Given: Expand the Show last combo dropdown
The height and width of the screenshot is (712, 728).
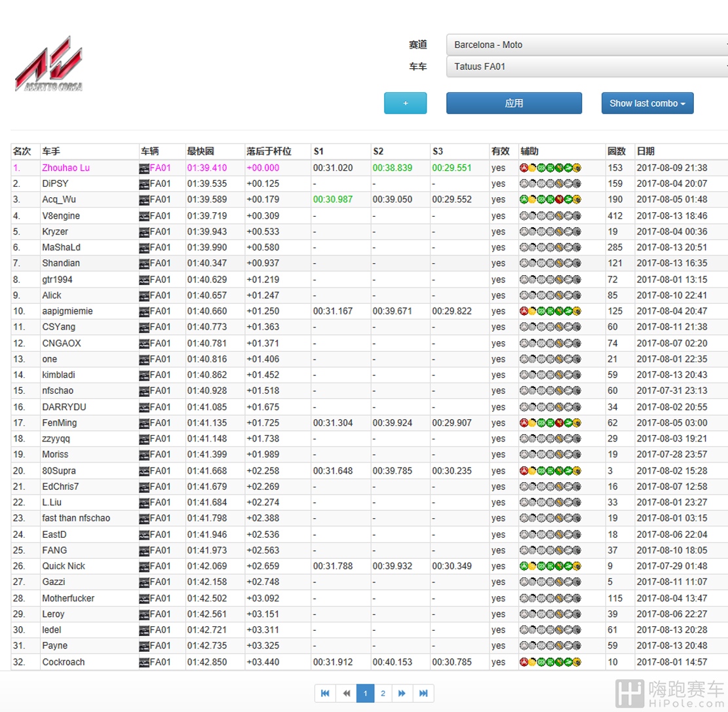Looking at the screenshot, I should coord(647,103).
